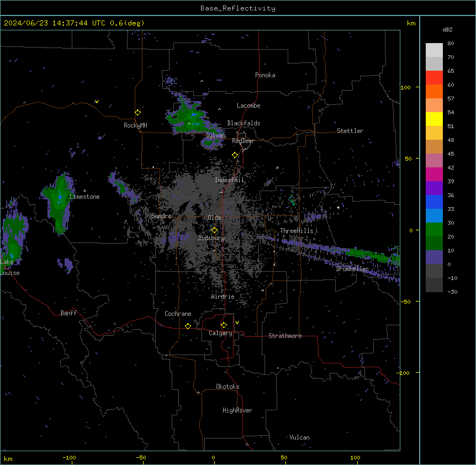Image resolution: width=476 pixels, height=465 pixels.
Task: Click the Banff label
Action: (x=68, y=313)
